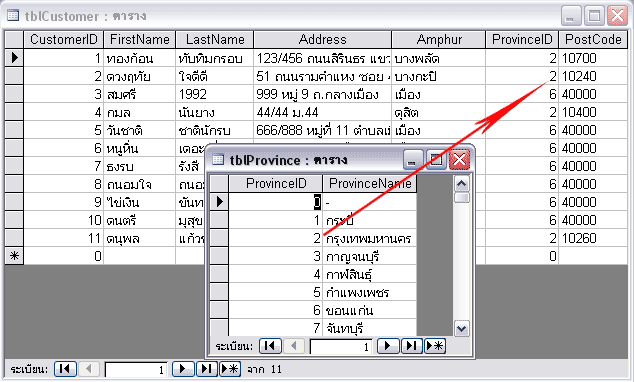The width and height of the screenshot is (634, 382).
Task: Click LastName cell 'นันยาง'
Action: [x=215, y=112]
